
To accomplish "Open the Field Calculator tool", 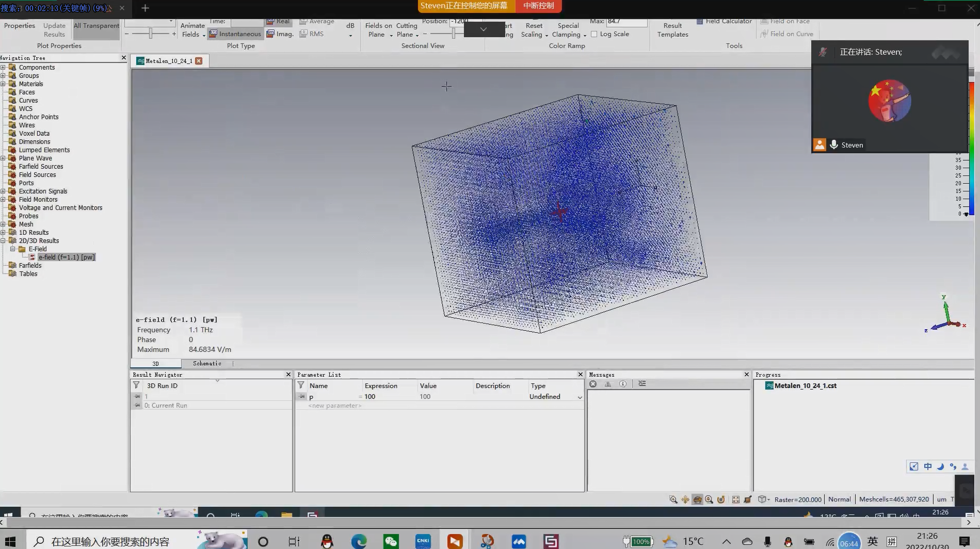I will [724, 22].
